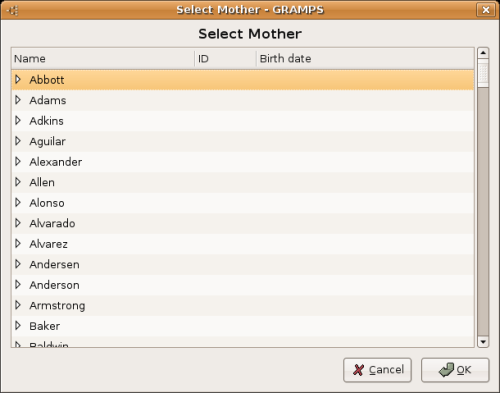Close the Select Mother window
Viewport: 500px width, 393px height.
point(486,10)
